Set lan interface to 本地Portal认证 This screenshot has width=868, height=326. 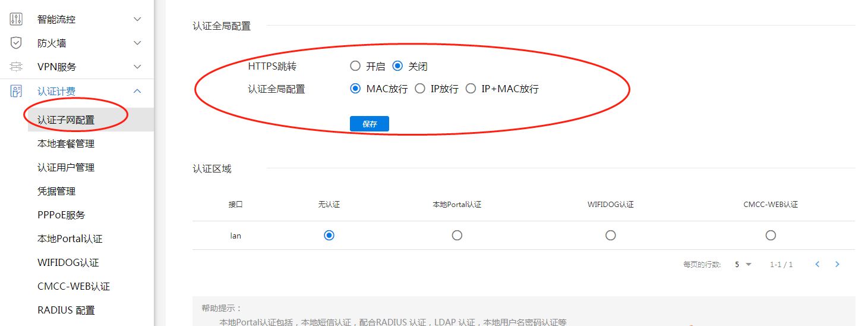point(457,236)
